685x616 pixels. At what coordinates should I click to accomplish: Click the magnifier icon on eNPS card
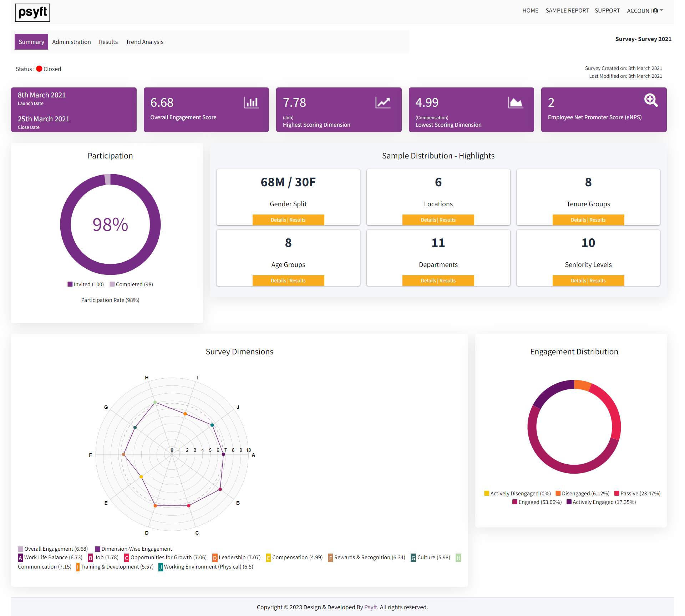pyautogui.click(x=651, y=100)
